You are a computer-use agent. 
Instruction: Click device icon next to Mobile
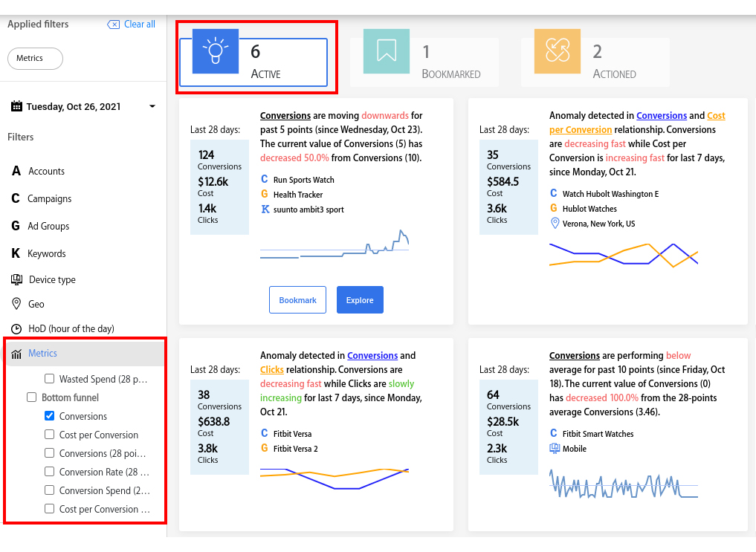click(555, 448)
